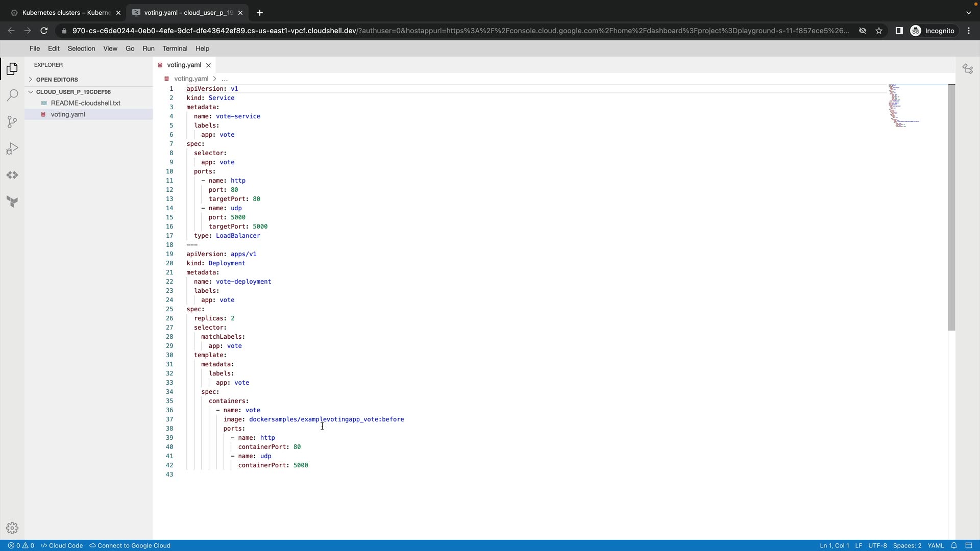Open the Search view icon

point(12,95)
